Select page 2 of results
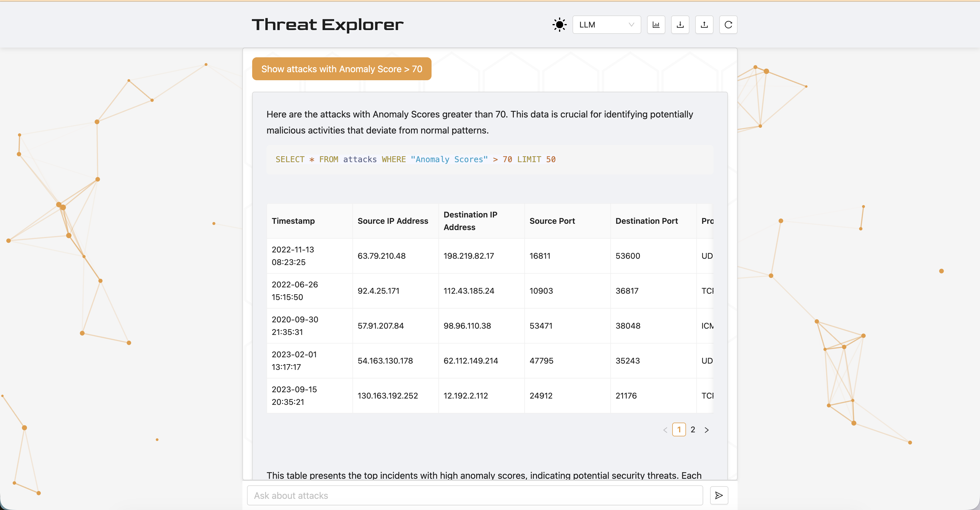The height and width of the screenshot is (510, 980). click(693, 429)
